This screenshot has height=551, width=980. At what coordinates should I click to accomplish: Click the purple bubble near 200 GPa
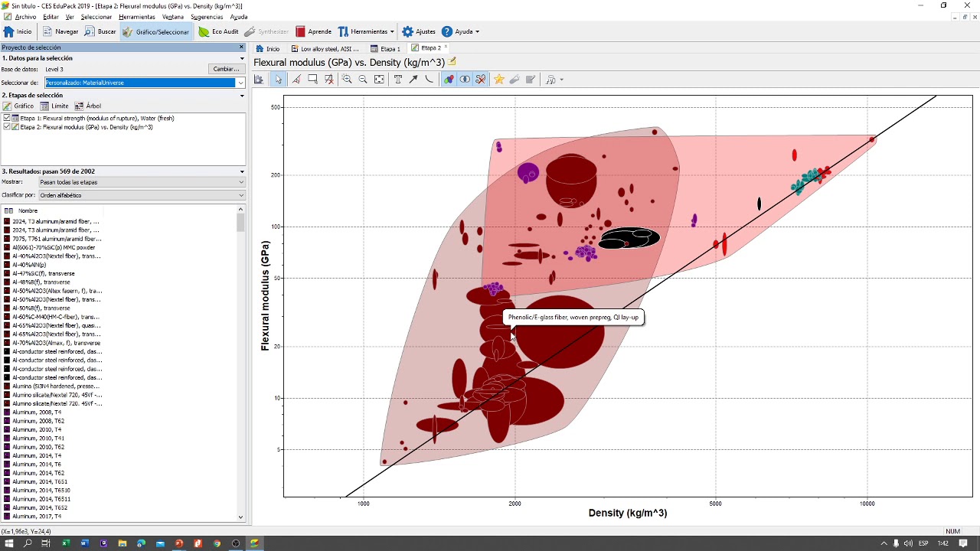tap(528, 172)
